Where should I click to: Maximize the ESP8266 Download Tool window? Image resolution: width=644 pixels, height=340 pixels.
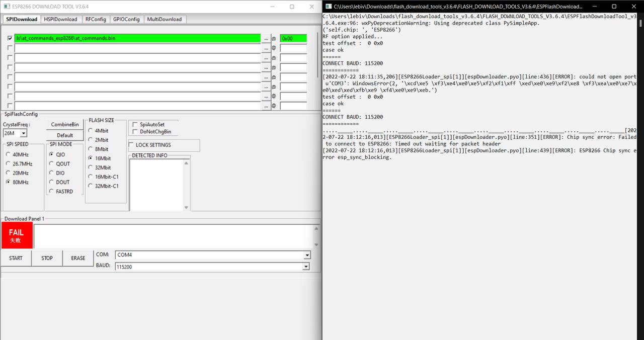[292, 7]
